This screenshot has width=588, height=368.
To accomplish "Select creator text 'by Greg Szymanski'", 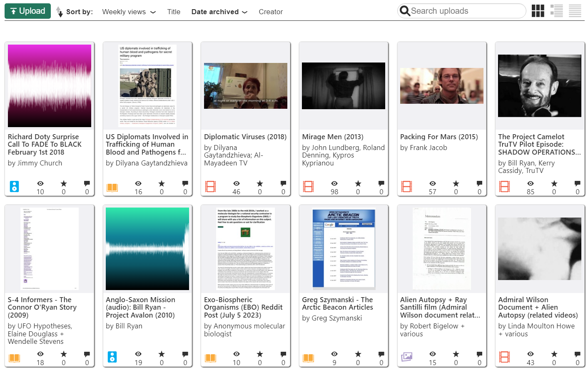I will click(x=332, y=318).
